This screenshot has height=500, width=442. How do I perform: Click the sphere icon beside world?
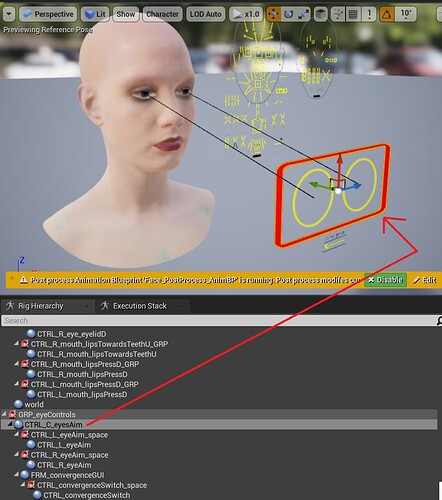(18, 404)
